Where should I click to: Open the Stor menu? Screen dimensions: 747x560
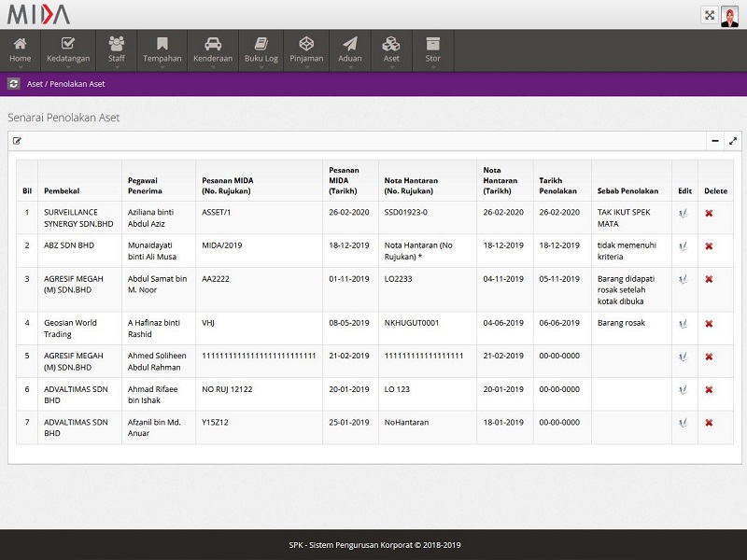[432, 50]
